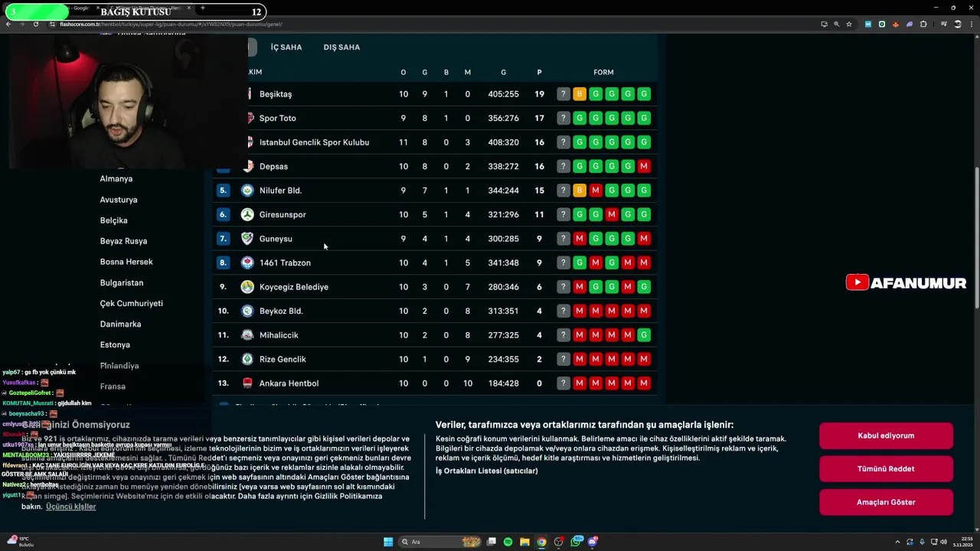
Task: Click the FORM column header
Action: (603, 73)
